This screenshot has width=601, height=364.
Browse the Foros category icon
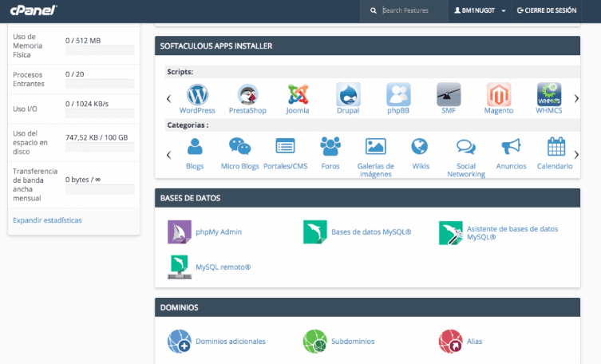(330, 146)
